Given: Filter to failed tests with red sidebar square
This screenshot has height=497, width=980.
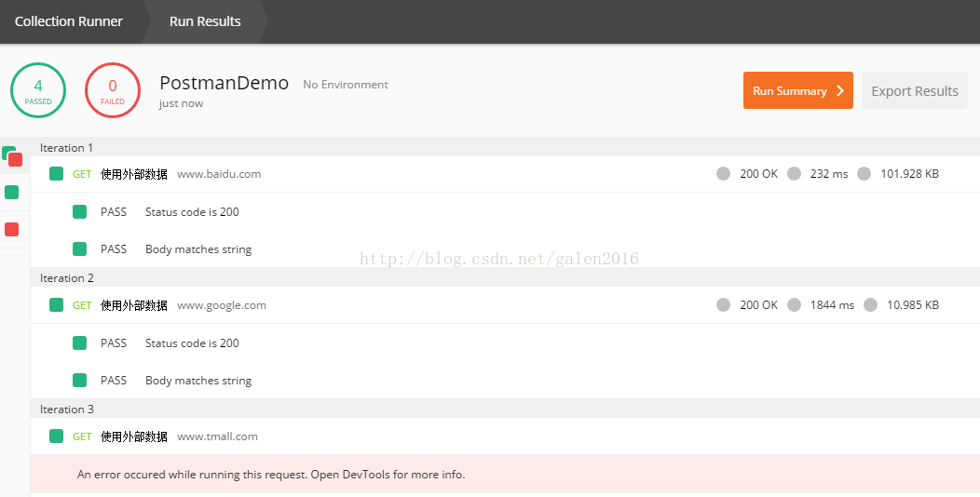Looking at the screenshot, I should (x=12, y=230).
